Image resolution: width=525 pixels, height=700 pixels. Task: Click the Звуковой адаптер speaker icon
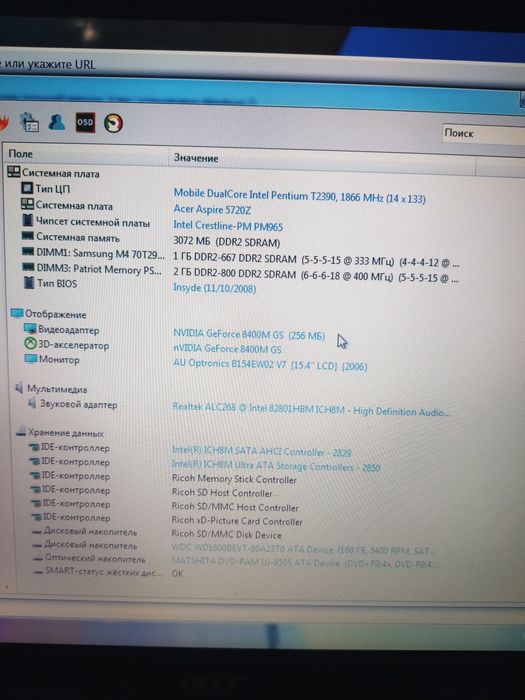[x=32, y=403]
